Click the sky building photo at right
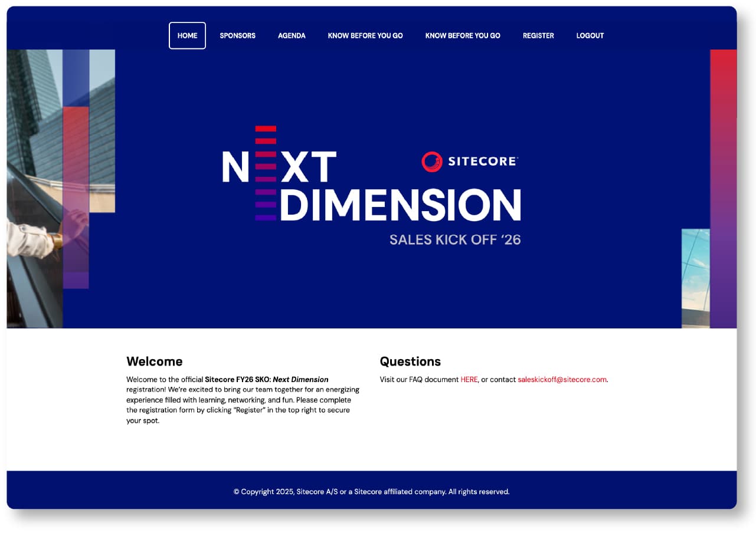Image resolution: width=756 pixels, height=536 pixels. coord(695,277)
